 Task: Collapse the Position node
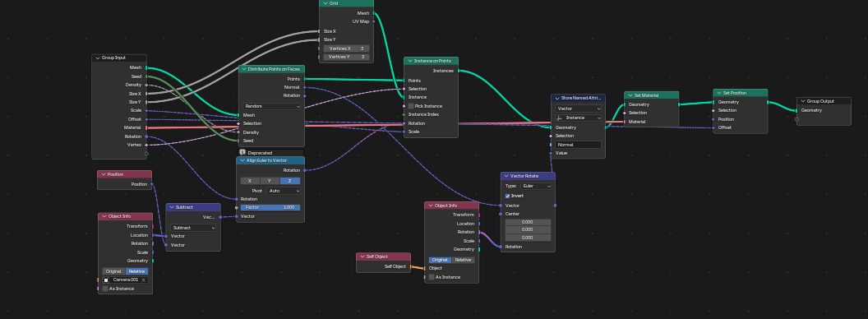point(103,174)
